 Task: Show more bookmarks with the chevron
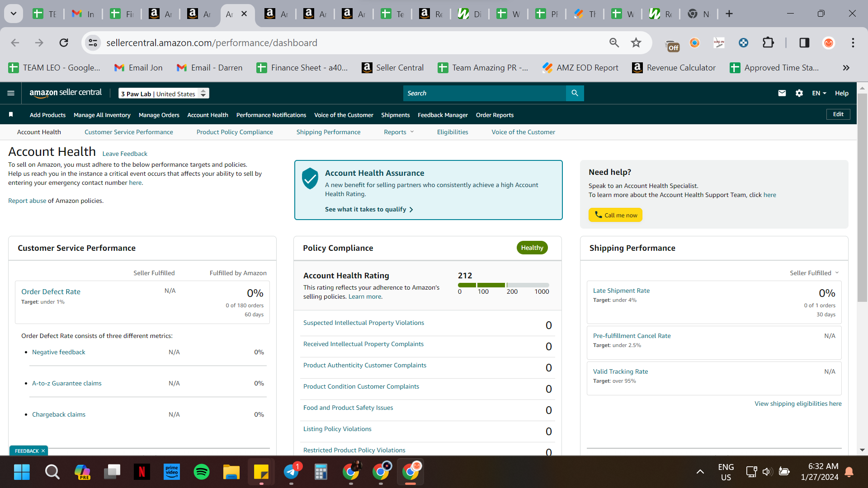click(x=846, y=68)
